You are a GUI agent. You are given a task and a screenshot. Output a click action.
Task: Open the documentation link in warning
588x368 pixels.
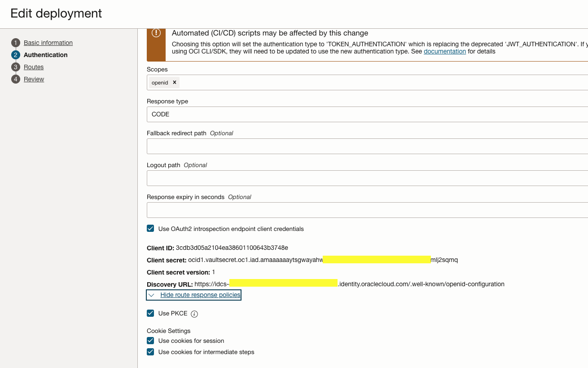tap(444, 51)
